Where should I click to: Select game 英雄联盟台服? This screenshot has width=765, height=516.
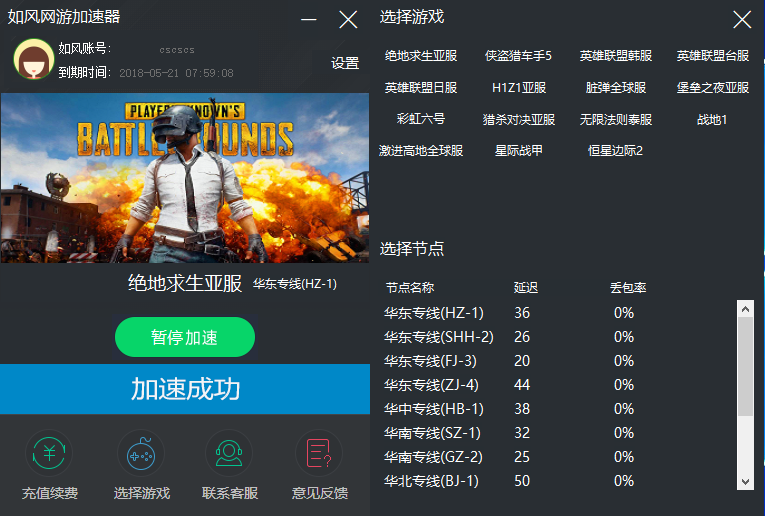[x=713, y=56]
